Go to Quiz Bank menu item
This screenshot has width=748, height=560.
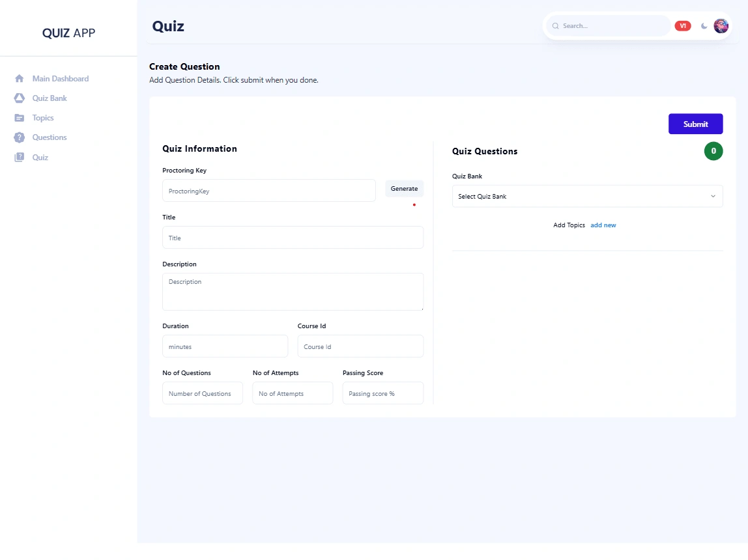50,98
